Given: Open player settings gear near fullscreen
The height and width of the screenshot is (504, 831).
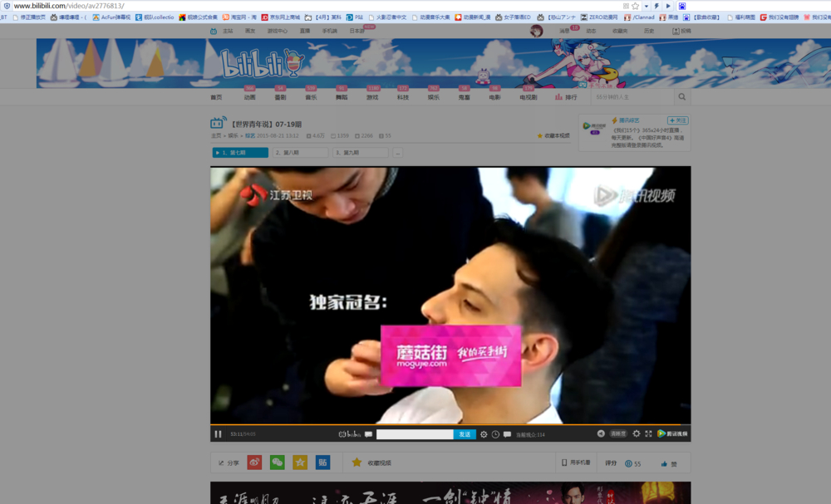Looking at the screenshot, I should [637, 433].
